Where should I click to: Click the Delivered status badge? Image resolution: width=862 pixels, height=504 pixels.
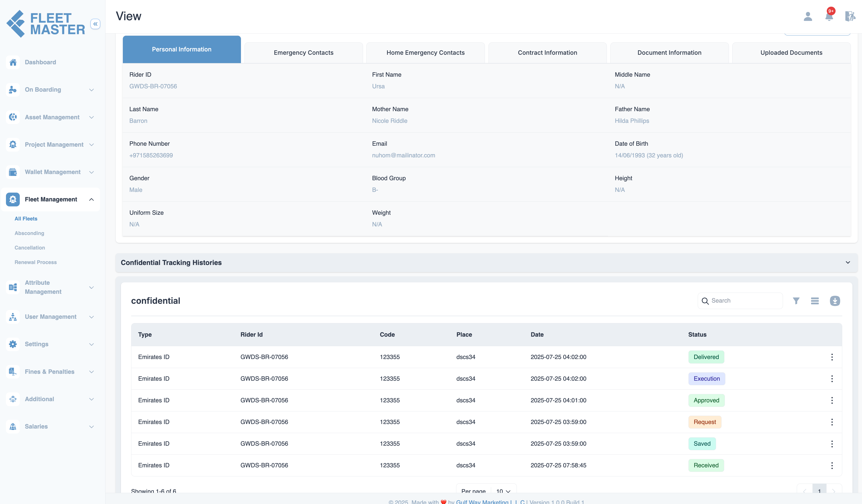(x=706, y=357)
